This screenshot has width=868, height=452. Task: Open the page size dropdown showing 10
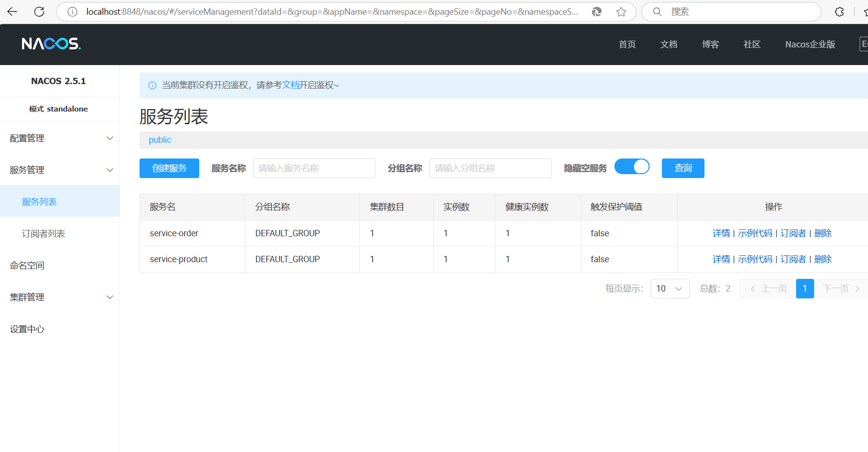[x=670, y=289]
